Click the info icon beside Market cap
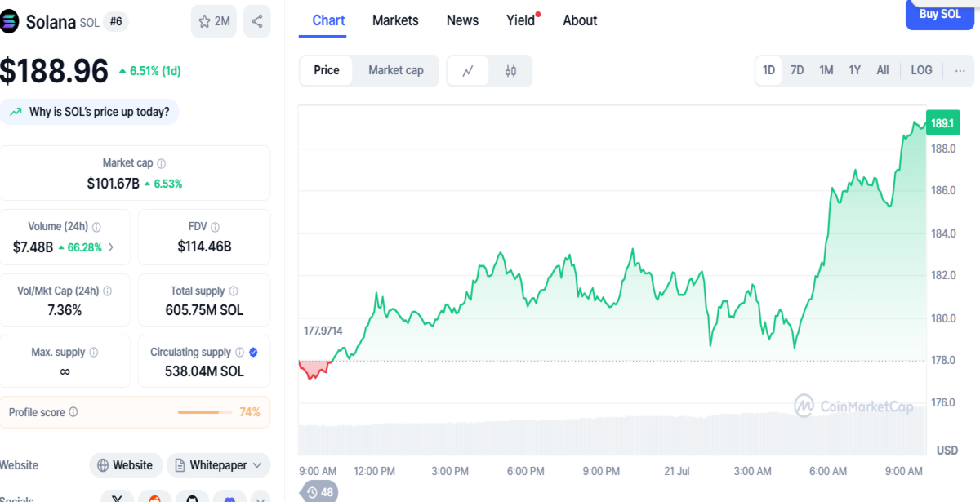This screenshot has height=502, width=980. (162, 163)
